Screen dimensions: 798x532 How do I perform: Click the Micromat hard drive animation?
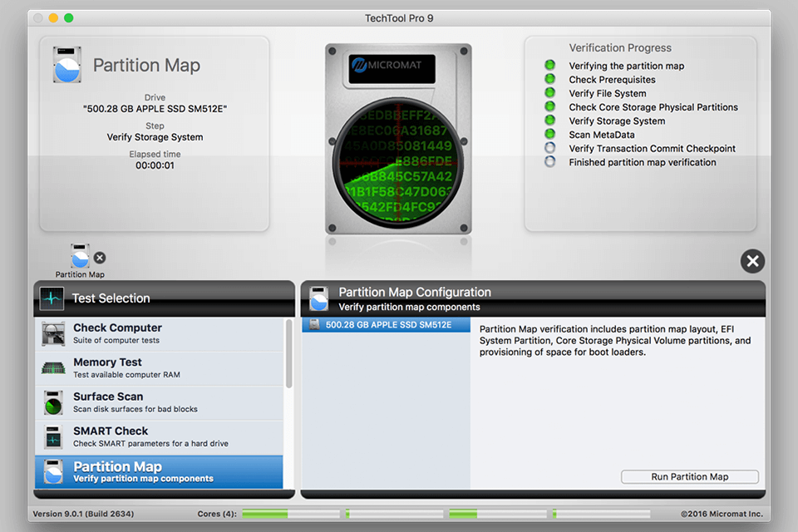point(398,139)
